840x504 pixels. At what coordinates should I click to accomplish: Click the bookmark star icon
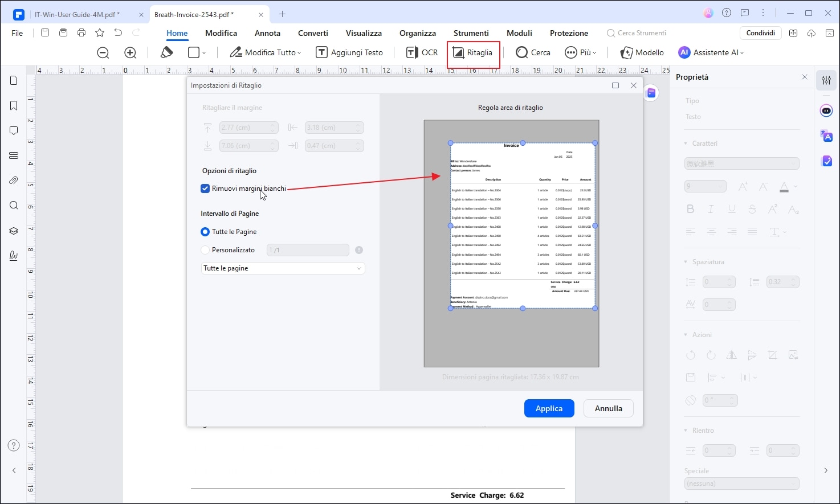[x=100, y=33]
